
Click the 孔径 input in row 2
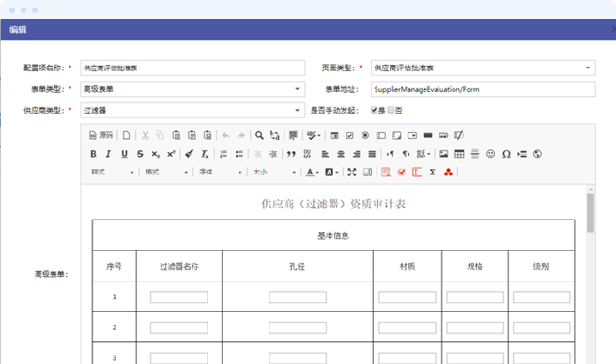(298, 327)
